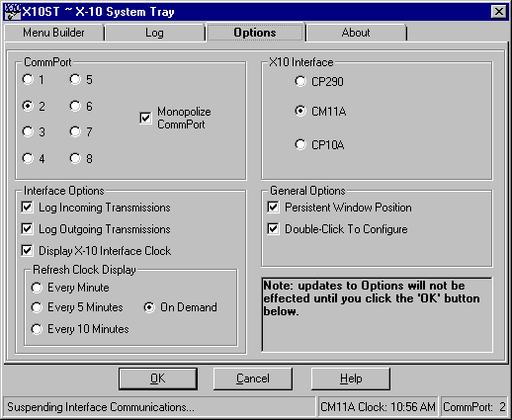
Task: Cancel the options dialog
Action: tap(253, 378)
